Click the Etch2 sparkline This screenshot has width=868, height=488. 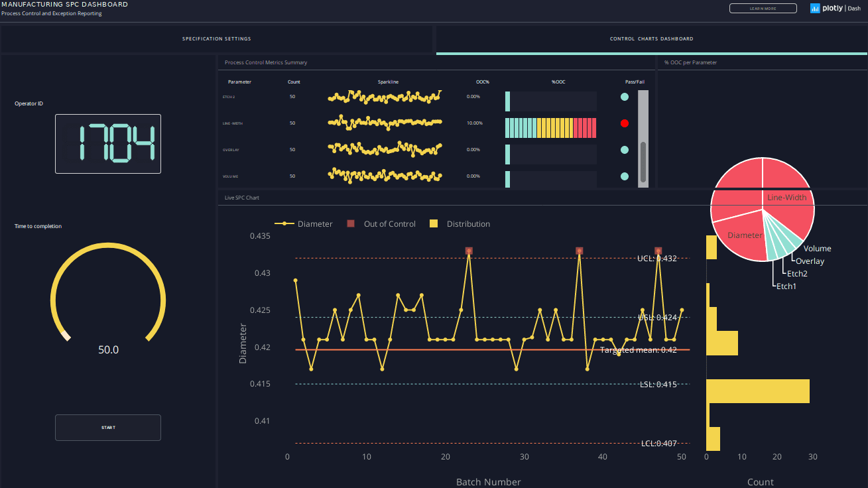point(385,97)
